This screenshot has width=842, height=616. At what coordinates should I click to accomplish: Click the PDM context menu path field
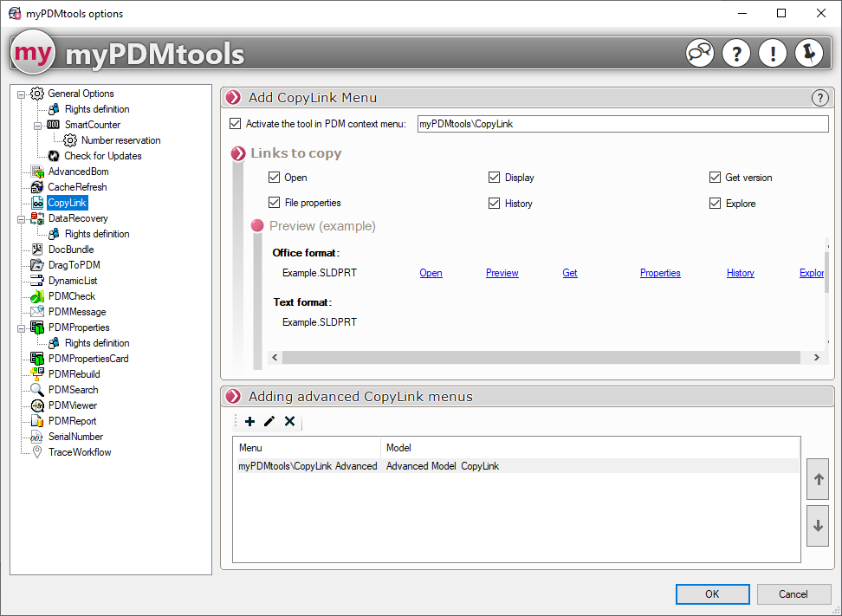click(x=622, y=124)
